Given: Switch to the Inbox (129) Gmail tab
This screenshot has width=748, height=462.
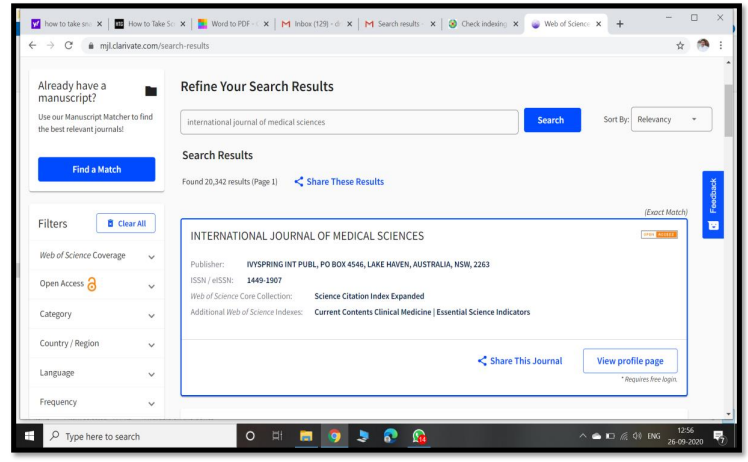Looking at the screenshot, I should [x=314, y=23].
